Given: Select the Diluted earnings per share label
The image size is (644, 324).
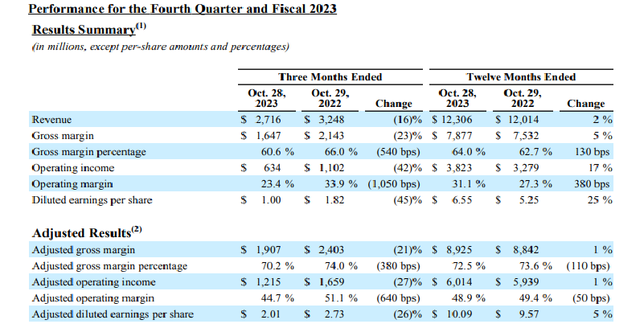Looking at the screenshot, I should [x=92, y=200].
